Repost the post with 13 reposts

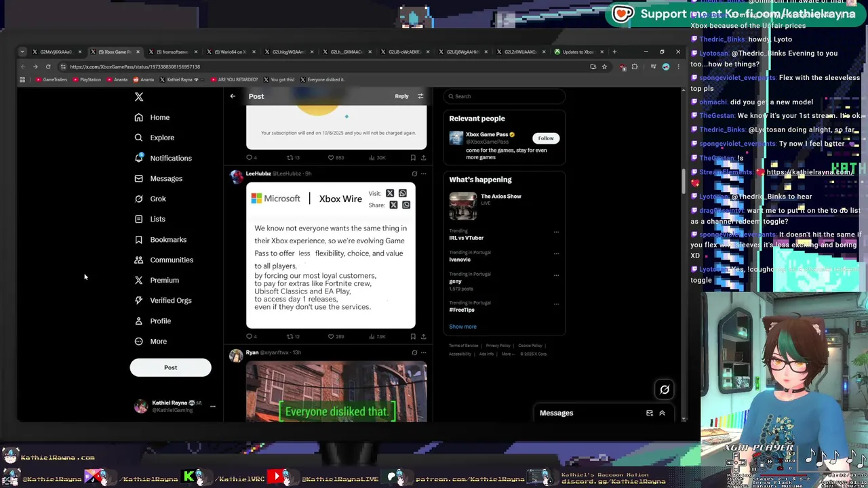292,158
